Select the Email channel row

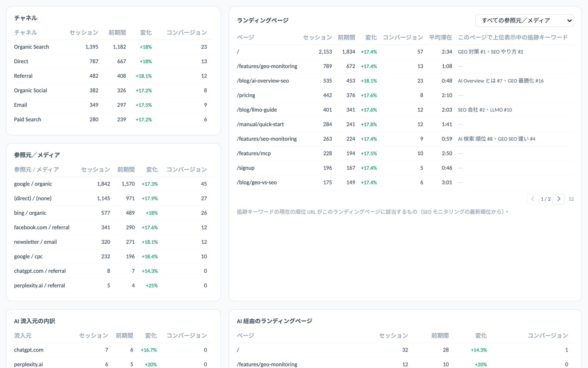tap(113, 105)
